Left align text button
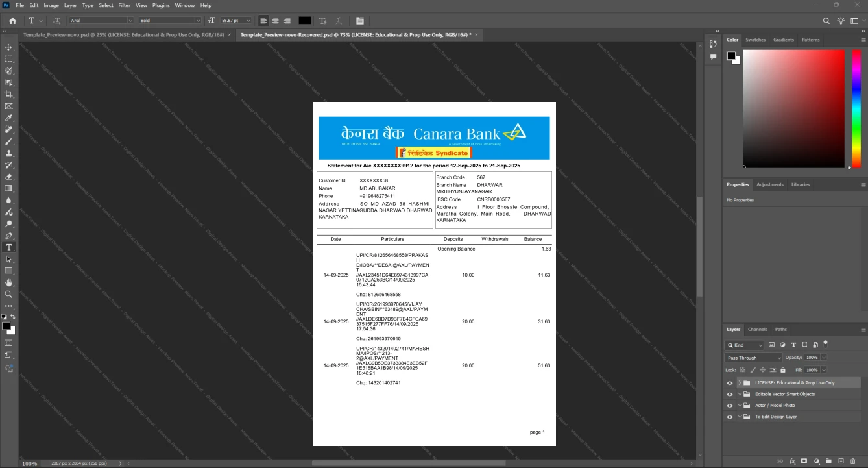 [x=263, y=21]
